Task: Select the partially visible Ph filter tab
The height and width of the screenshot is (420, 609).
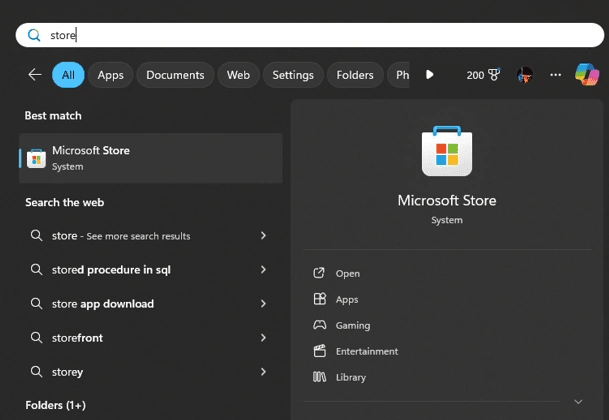Action: 399,75
